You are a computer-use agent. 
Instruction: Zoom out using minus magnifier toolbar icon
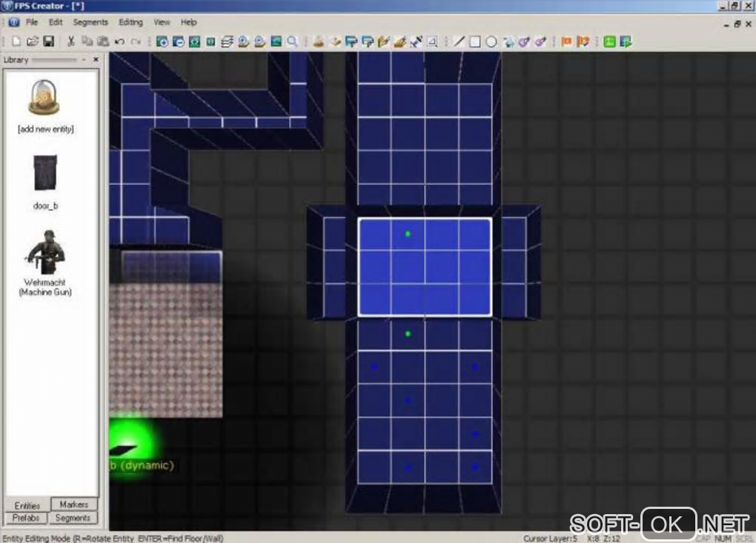179,42
